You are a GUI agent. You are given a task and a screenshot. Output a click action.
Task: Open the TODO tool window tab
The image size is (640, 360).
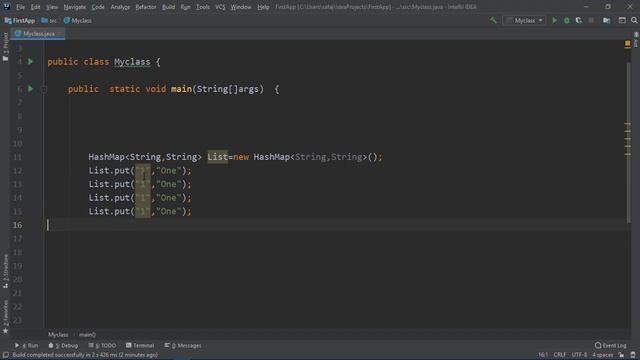coord(102,346)
